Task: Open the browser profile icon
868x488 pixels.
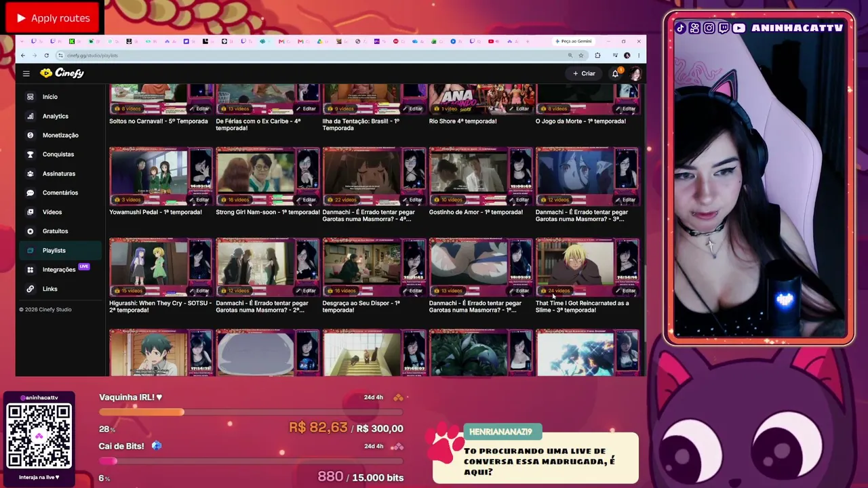Action: 627,56
